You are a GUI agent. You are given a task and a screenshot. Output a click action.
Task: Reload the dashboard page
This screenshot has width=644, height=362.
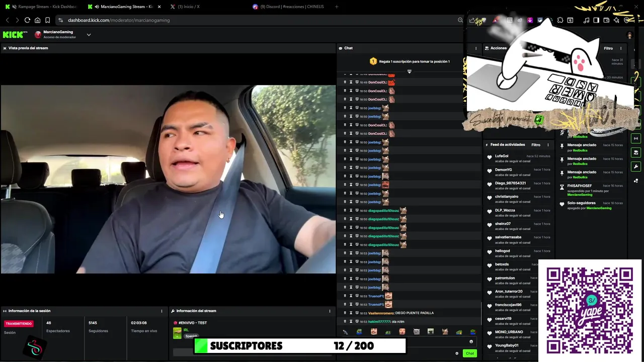click(x=27, y=20)
